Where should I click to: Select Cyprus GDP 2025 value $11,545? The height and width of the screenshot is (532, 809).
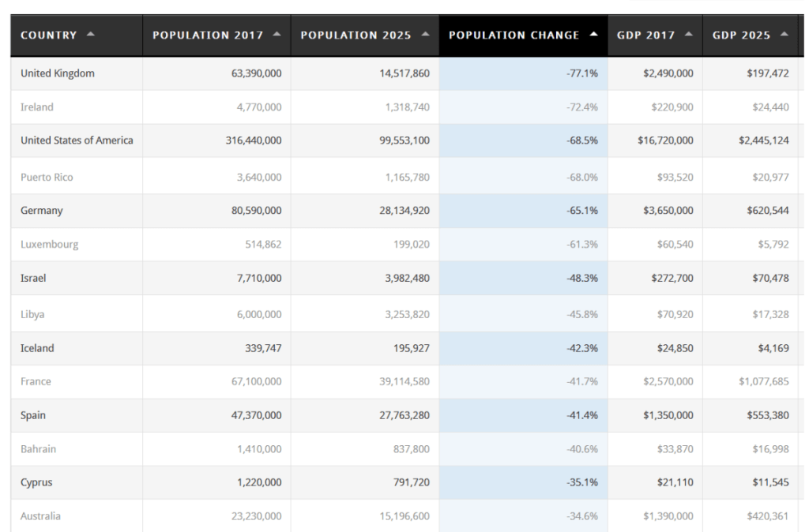768,482
